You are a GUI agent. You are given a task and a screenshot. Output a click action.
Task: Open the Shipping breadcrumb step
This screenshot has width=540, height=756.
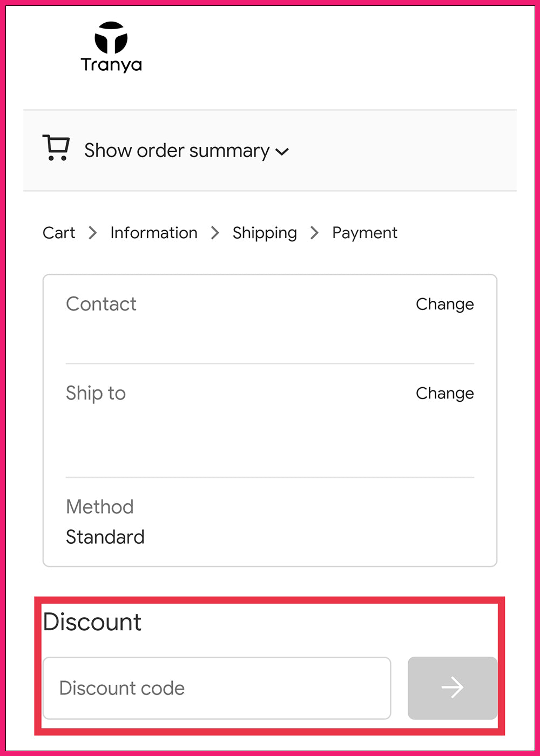tap(265, 233)
